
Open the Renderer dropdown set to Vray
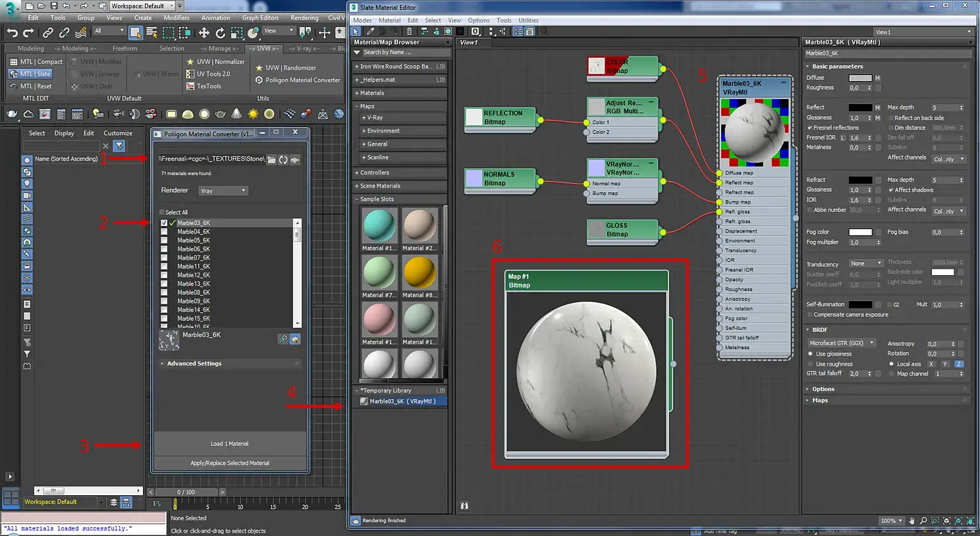pyautogui.click(x=223, y=191)
